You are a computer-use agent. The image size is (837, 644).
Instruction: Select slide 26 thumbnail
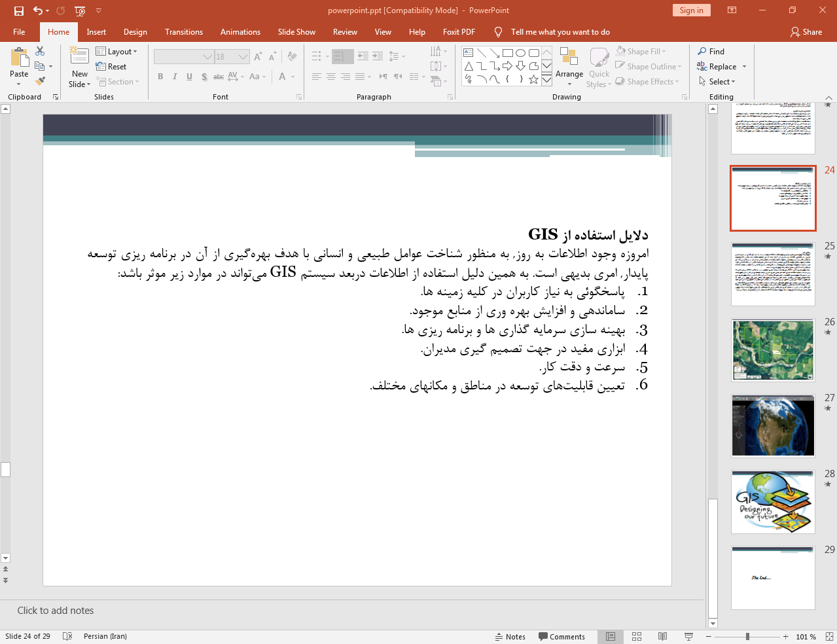click(773, 350)
